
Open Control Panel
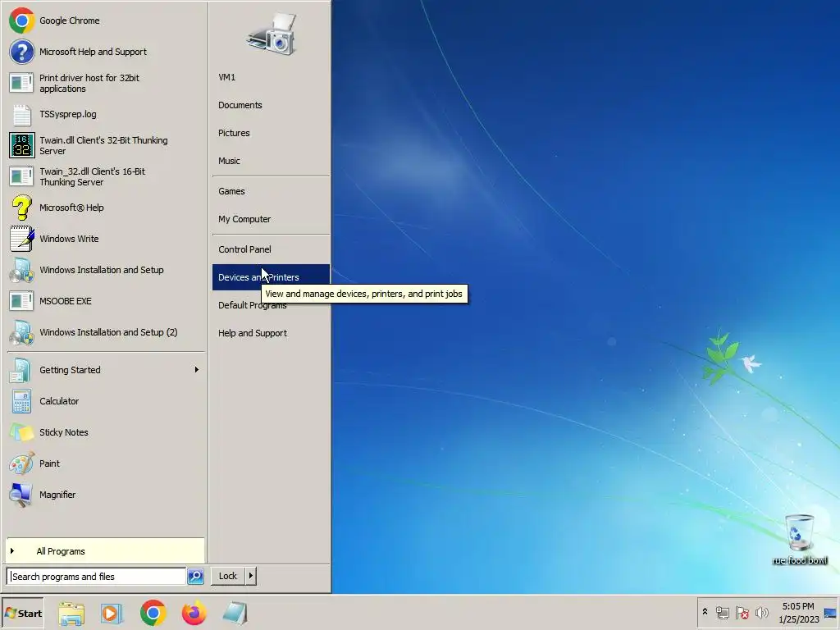pyautogui.click(x=271, y=249)
